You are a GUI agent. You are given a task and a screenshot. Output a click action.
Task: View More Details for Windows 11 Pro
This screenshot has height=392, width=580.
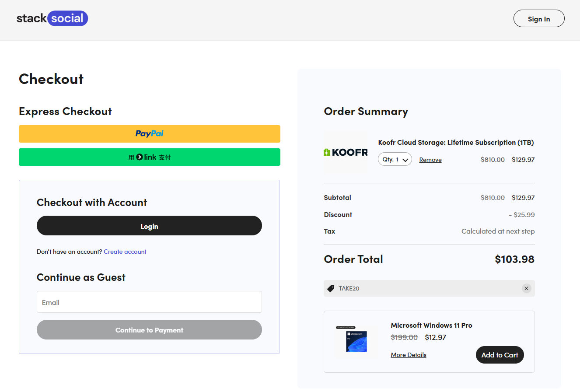coord(408,355)
